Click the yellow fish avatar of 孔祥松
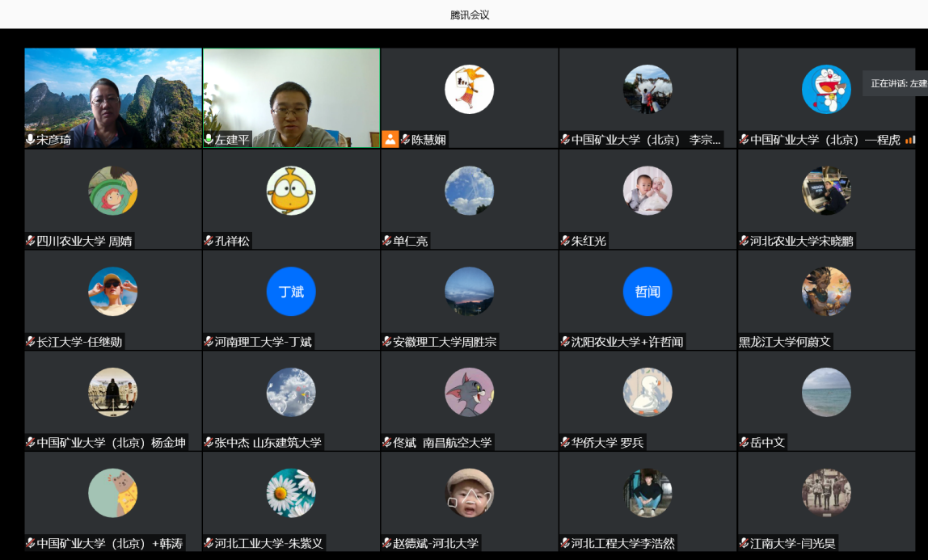The width and height of the screenshot is (928, 560). point(291,191)
